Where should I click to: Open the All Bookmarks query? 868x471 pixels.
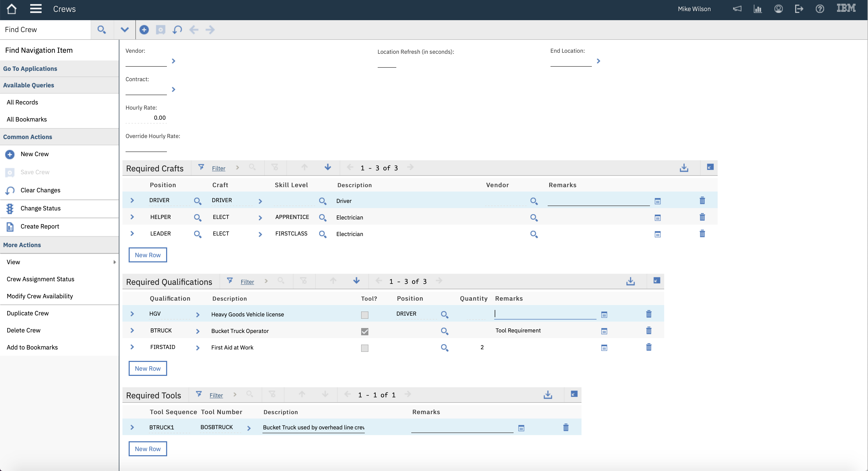[x=27, y=119]
